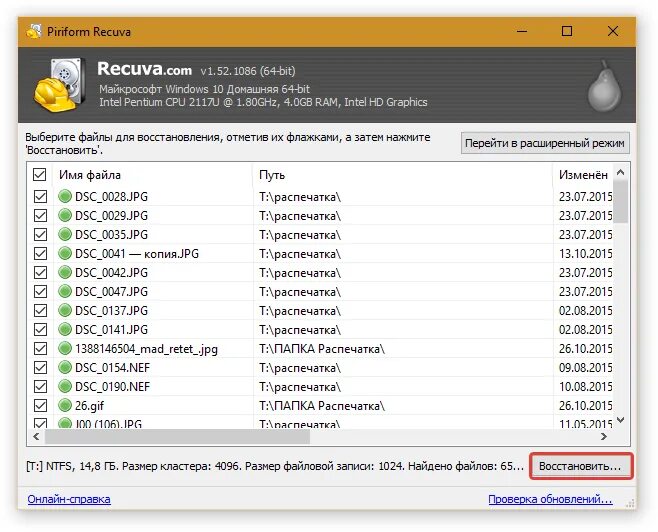The height and width of the screenshot is (532, 658).
Task: Select file name DSC_0029.JPG
Action: (111, 216)
